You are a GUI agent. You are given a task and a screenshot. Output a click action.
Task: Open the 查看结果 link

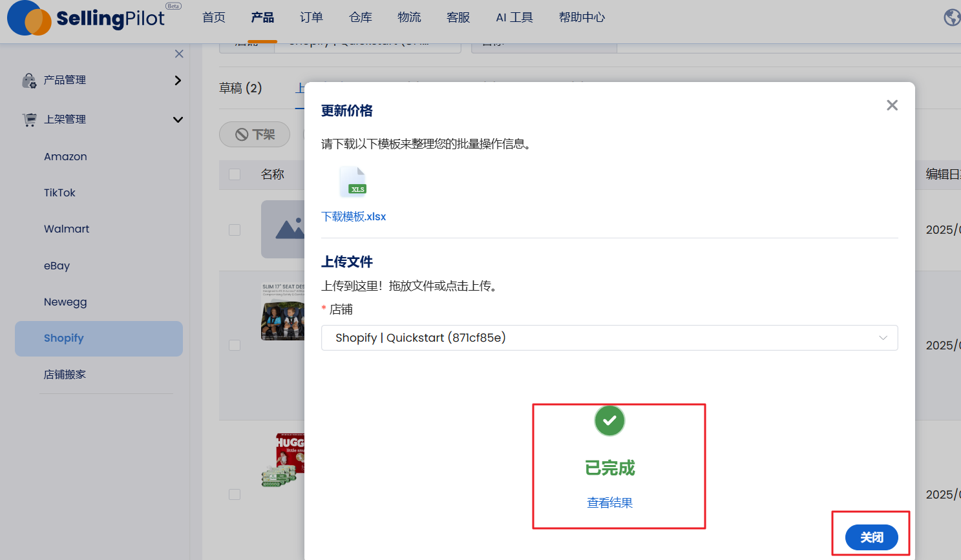point(609,503)
